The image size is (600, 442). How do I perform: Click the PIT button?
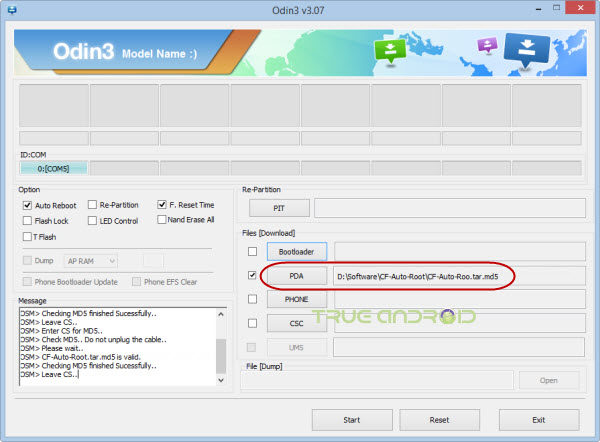pyautogui.click(x=279, y=208)
